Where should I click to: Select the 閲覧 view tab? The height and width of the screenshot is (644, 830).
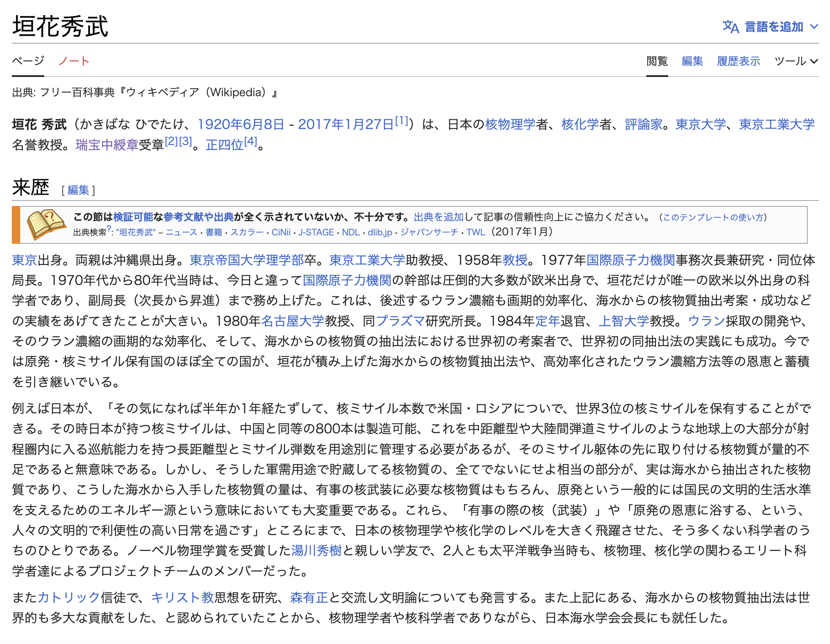[x=657, y=61]
